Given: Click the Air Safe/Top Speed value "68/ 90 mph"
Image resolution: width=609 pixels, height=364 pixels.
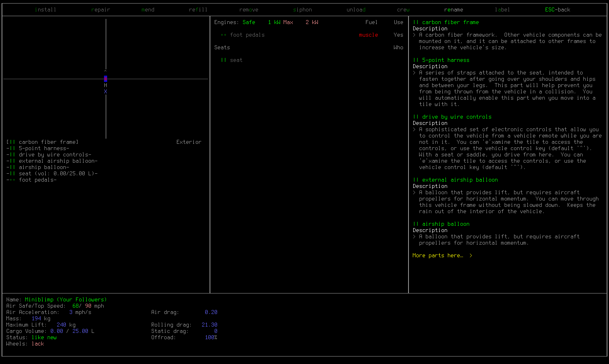Looking at the screenshot, I should (x=88, y=306).
